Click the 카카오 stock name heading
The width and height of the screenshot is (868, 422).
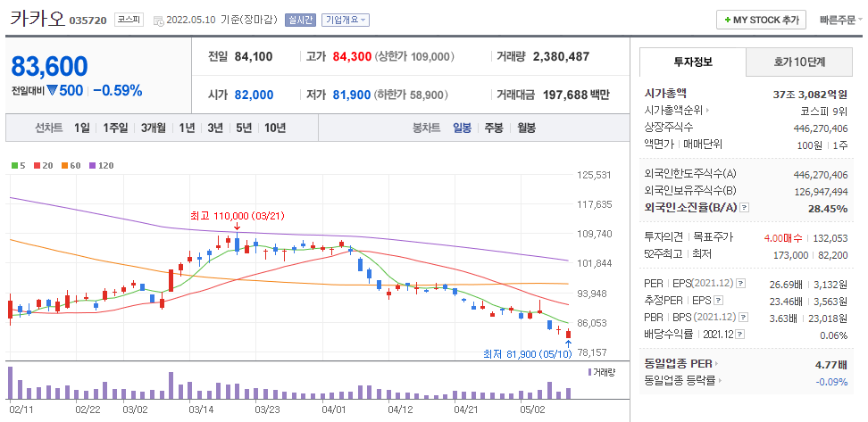point(38,18)
